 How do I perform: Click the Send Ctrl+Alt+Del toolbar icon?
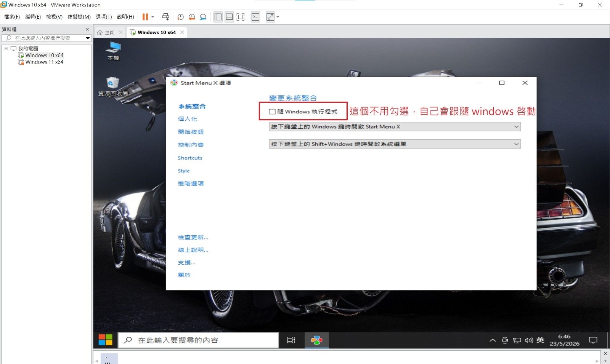click(x=165, y=17)
